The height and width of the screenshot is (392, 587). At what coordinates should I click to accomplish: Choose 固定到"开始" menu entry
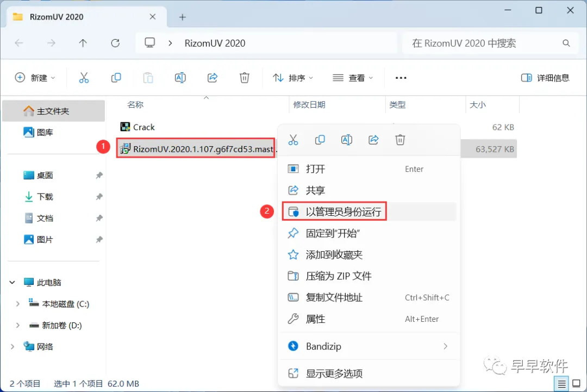pos(369,233)
